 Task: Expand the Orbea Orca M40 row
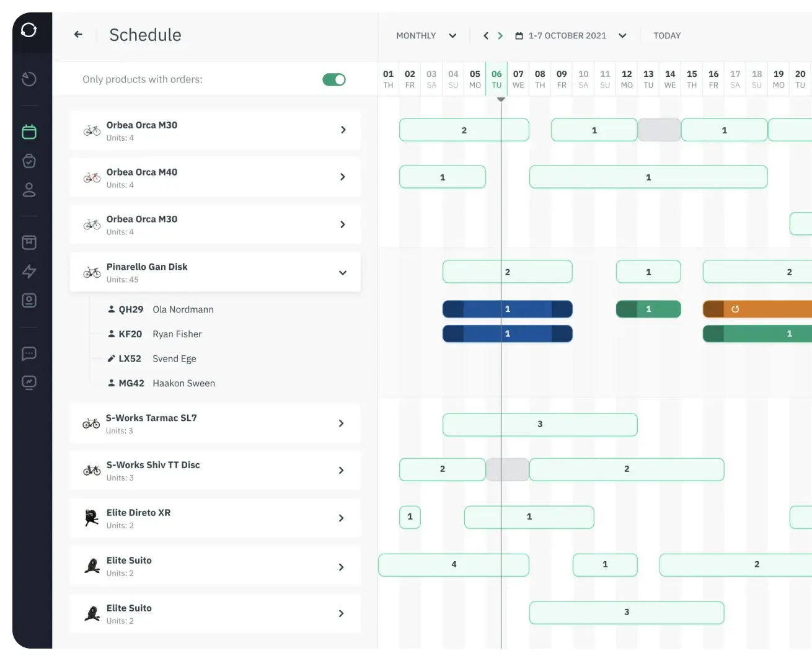[343, 177]
